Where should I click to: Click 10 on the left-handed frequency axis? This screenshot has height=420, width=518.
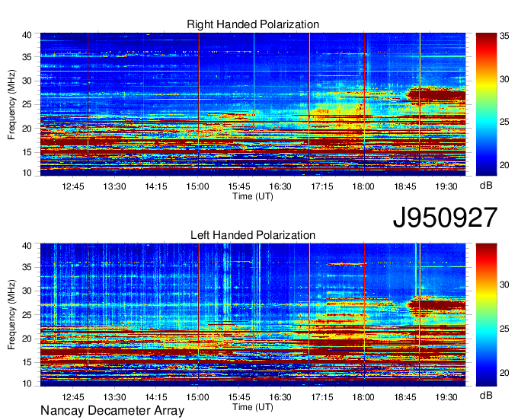pos(27,383)
